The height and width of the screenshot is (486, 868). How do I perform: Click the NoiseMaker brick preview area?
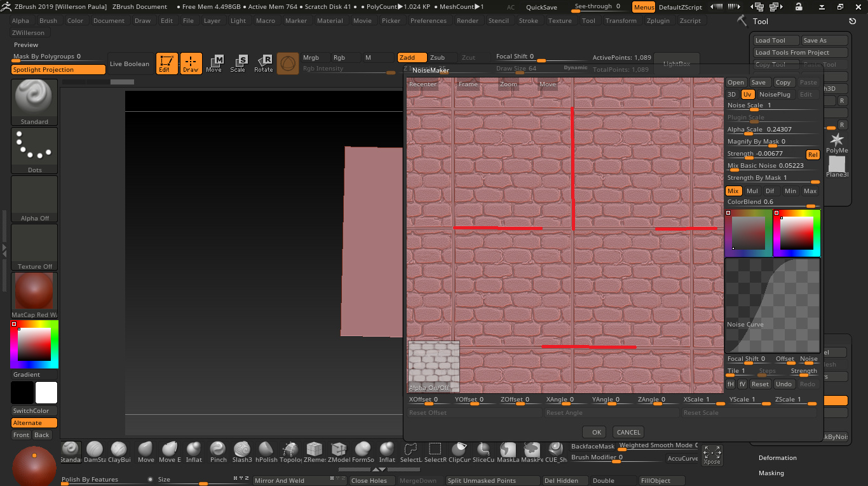pyautogui.click(x=566, y=235)
